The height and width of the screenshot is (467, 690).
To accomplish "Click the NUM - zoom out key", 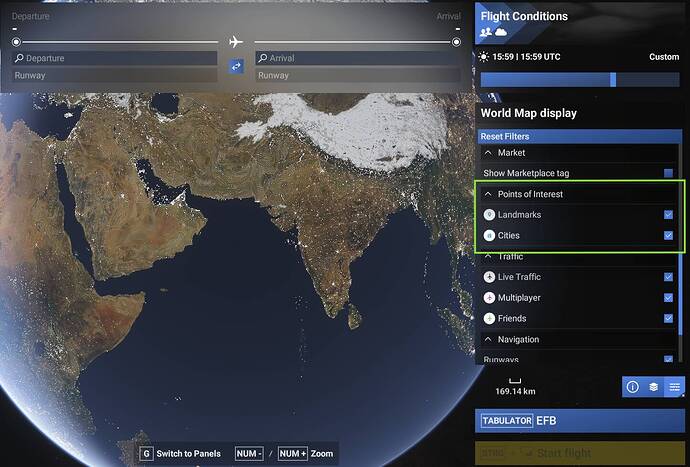I will pyautogui.click(x=249, y=454).
